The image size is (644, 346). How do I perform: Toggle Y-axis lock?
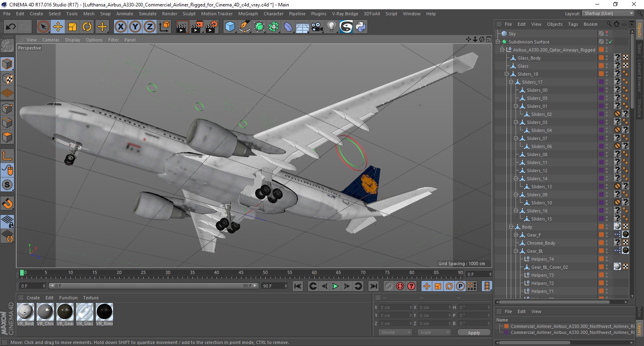click(x=135, y=27)
